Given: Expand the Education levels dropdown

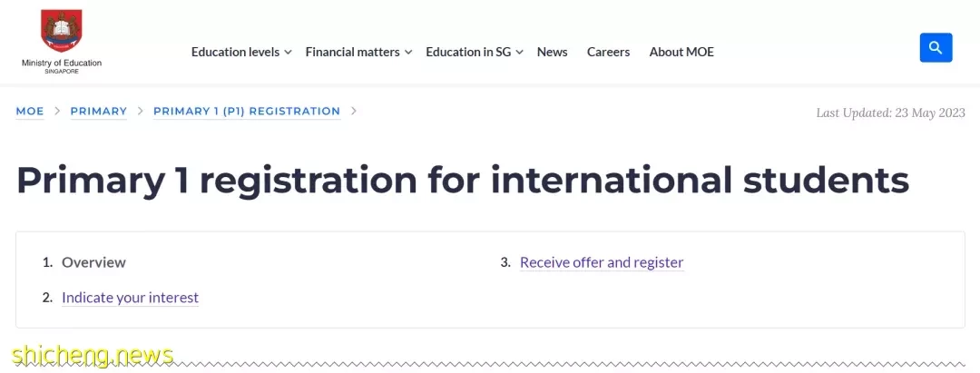Looking at the screenshot, I should pyautogui.click(x=241, y=52).
